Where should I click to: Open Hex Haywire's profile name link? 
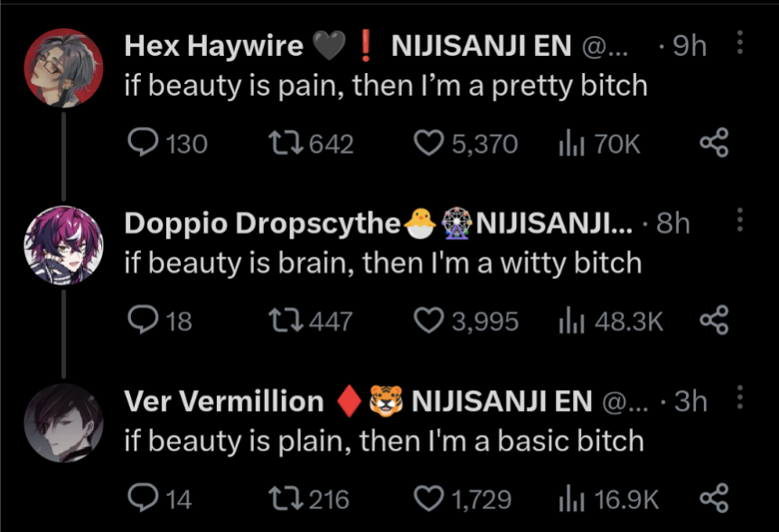pyautogui.click(x=213, y=46)
